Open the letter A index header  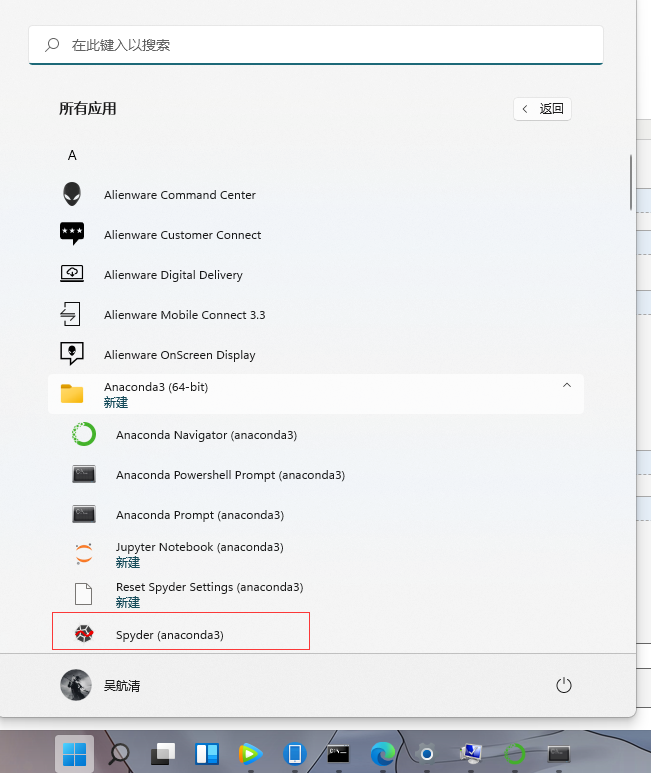coord(72,155)
